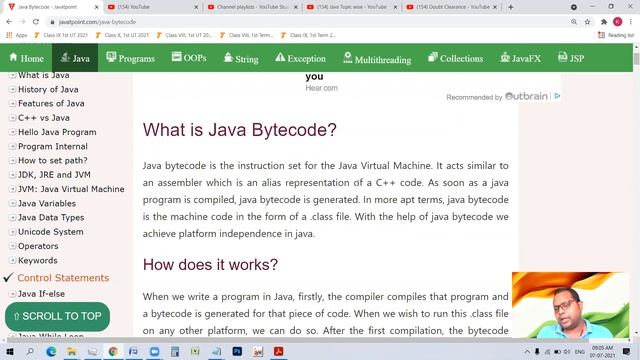The width and height of the screenshot is (640, 360).
Task: Open Windows taskbar search
Action: [30, 351]
